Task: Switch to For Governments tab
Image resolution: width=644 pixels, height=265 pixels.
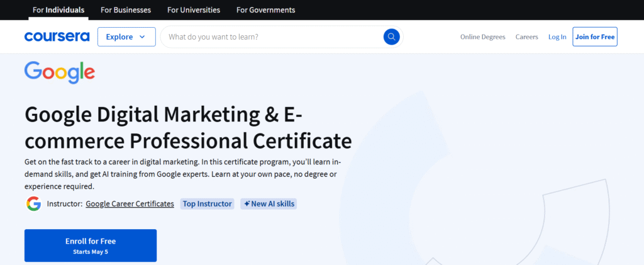Action: pos(266,10)
